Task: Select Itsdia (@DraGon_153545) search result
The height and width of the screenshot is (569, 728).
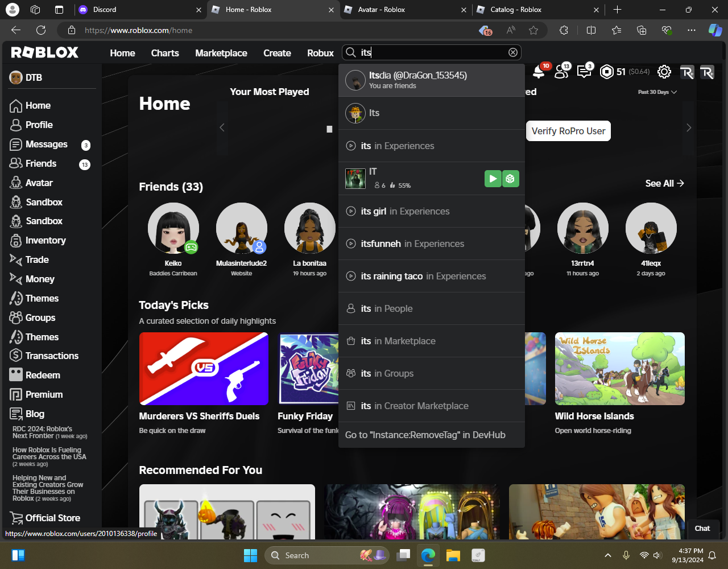Action: (432, 80)
